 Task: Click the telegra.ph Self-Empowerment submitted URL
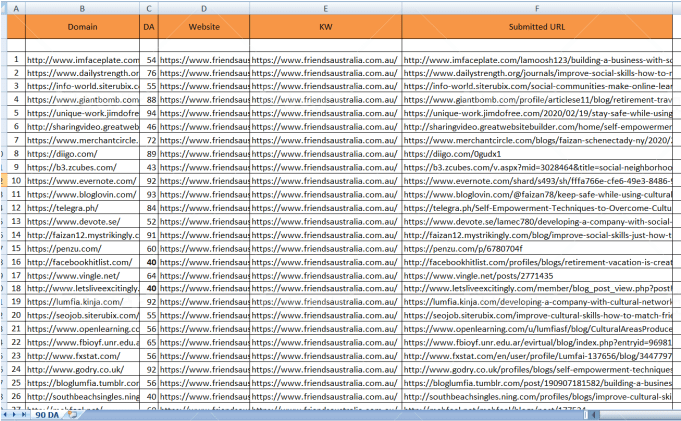click(x=537, y=207)
